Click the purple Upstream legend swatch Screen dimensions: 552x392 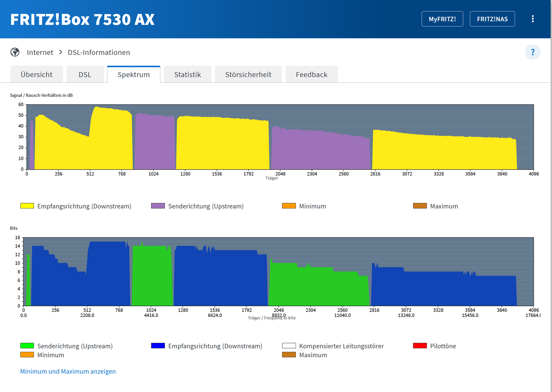pyautogui.click(x=158, y=206)
